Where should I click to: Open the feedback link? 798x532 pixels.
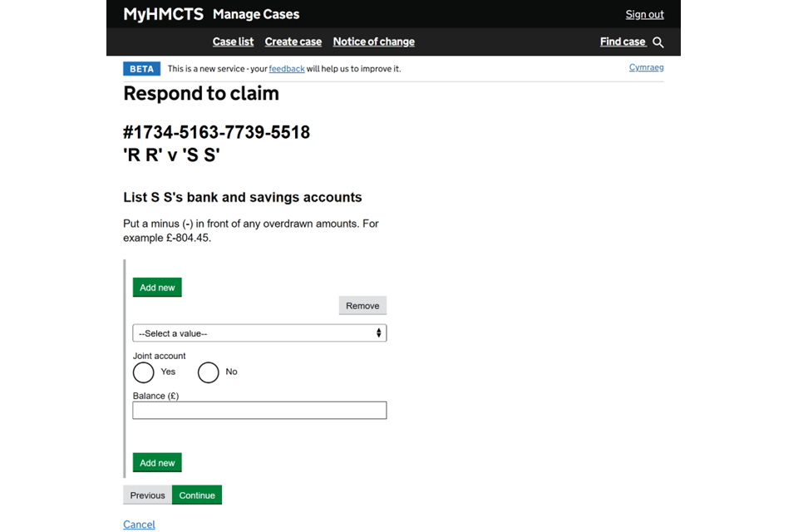pyautogui.click(x=286, y=69)
